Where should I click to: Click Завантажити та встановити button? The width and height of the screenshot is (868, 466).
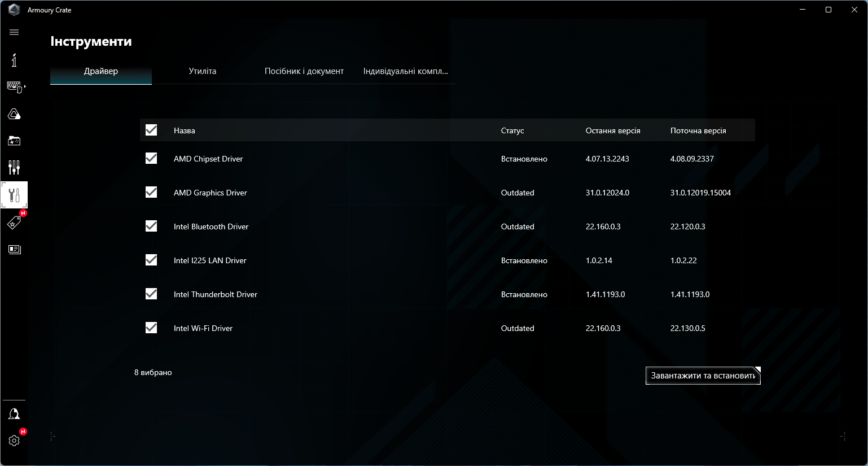[703, 376]
